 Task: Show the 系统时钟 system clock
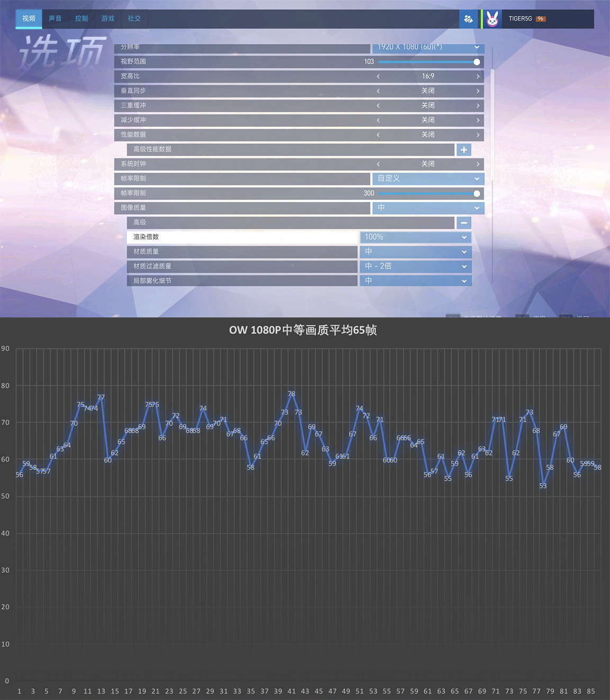[478, 164]
